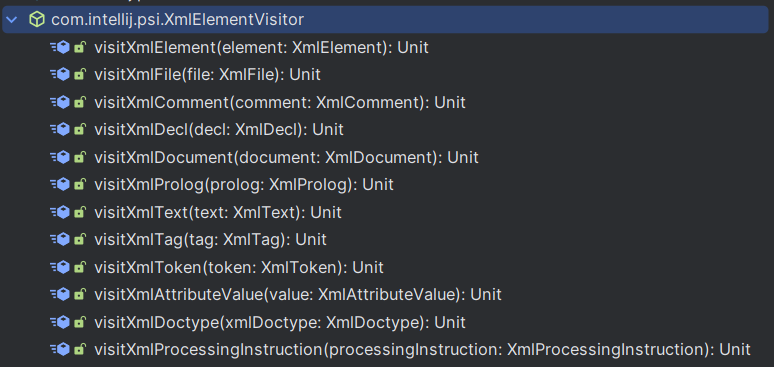The image size is (774, 367).
Task: Click the open lock icon next to visitXmlFile
Action: pos(79,75)
